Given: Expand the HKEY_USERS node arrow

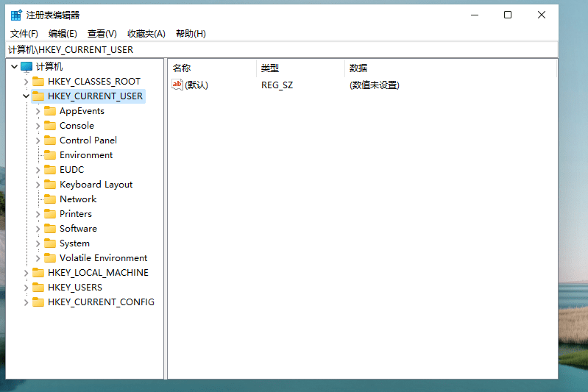Looking at the screenshot, I should 26,288.
